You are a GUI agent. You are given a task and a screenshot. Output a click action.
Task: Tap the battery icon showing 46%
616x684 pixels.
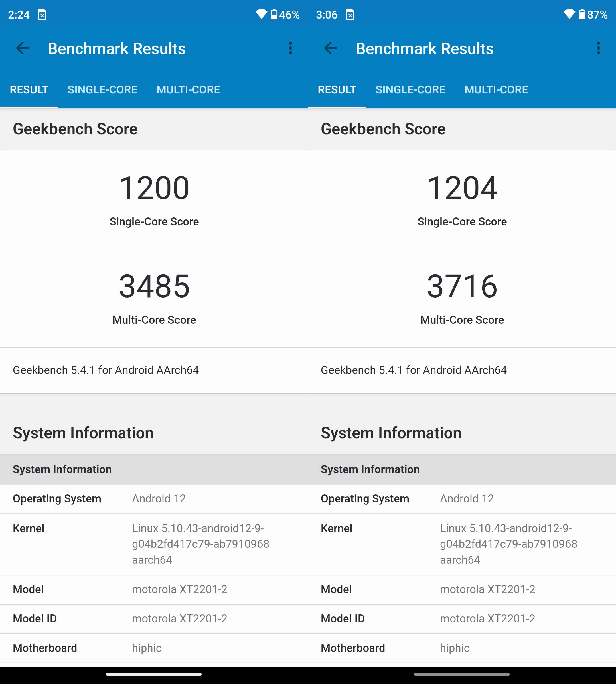coord(274,15)
